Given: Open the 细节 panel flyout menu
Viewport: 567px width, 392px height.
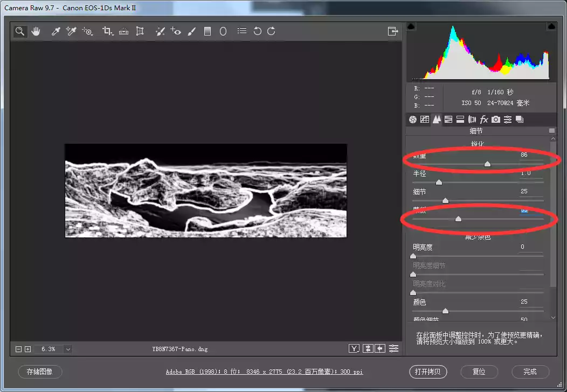Looking at the screenshot, I should click(x=552, y=131).
